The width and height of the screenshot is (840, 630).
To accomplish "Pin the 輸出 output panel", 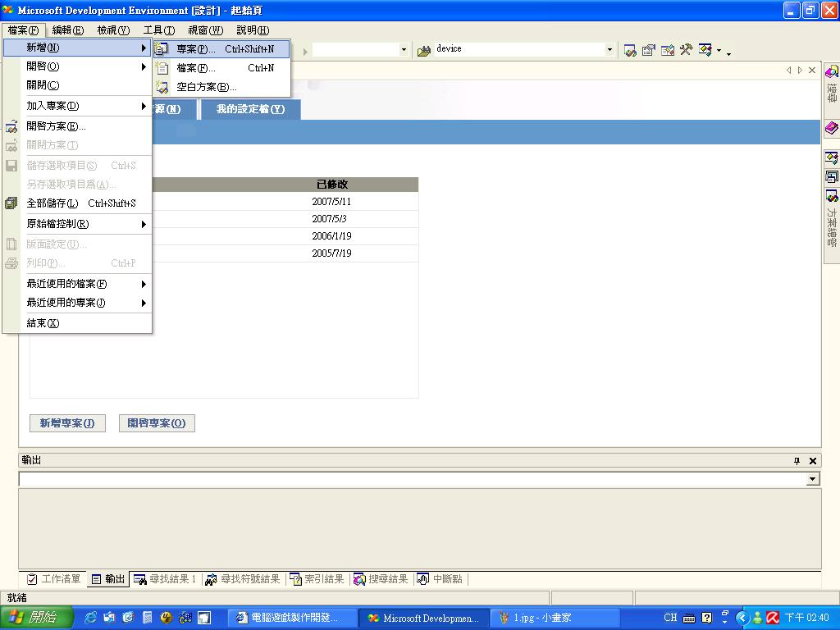I will [x=797, y=461].
